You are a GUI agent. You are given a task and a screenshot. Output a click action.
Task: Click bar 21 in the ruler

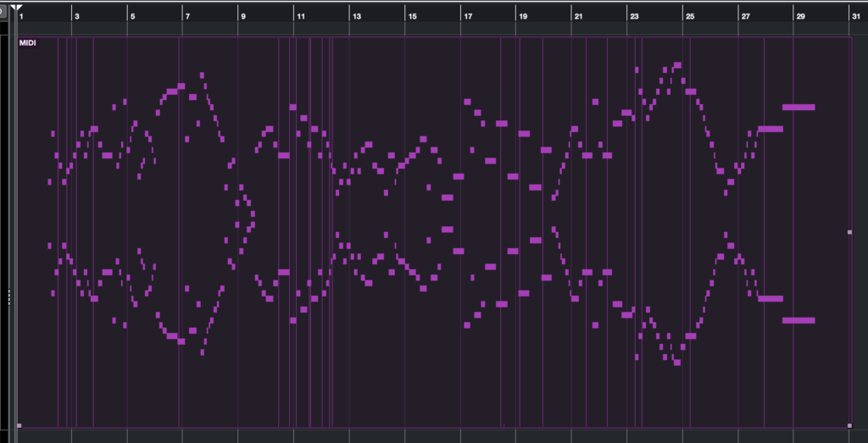point(578,16)
